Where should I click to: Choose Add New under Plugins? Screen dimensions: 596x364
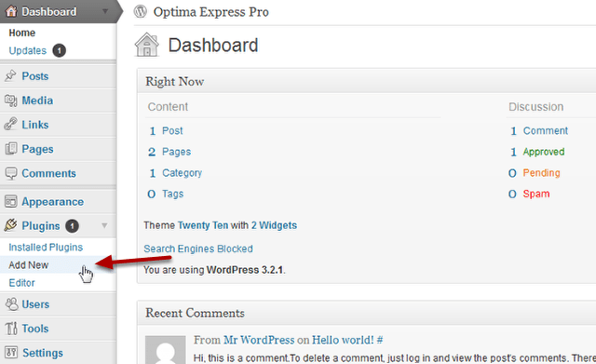(29, 264)
